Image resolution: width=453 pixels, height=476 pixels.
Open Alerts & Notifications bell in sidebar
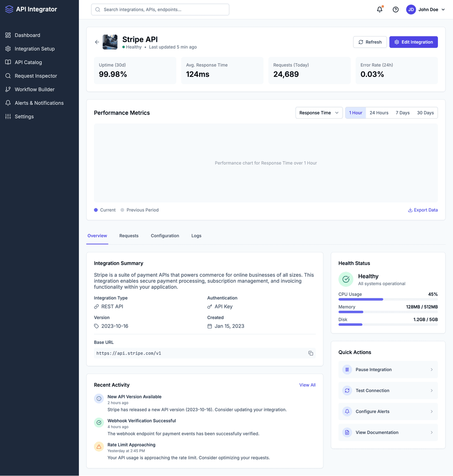[x=7, y=103]
